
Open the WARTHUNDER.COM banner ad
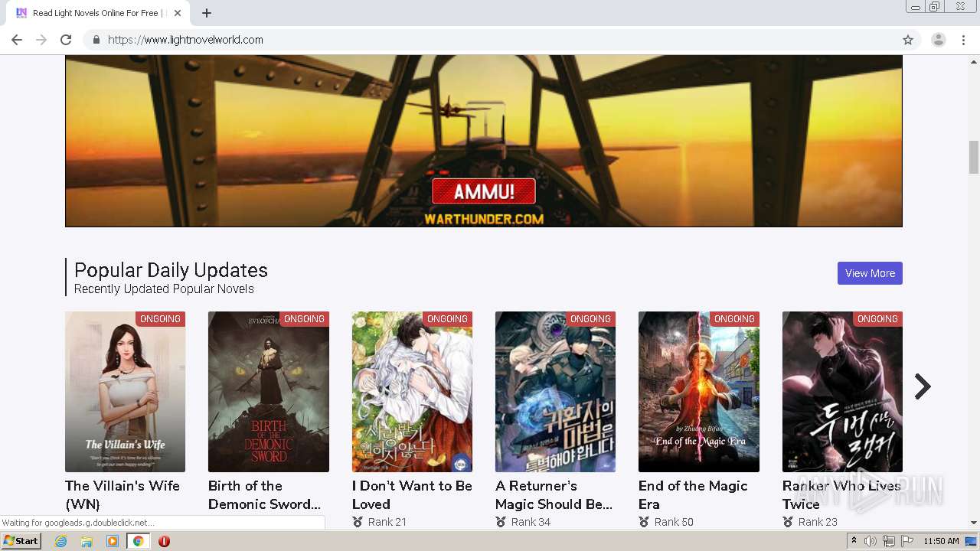(484, 141)
